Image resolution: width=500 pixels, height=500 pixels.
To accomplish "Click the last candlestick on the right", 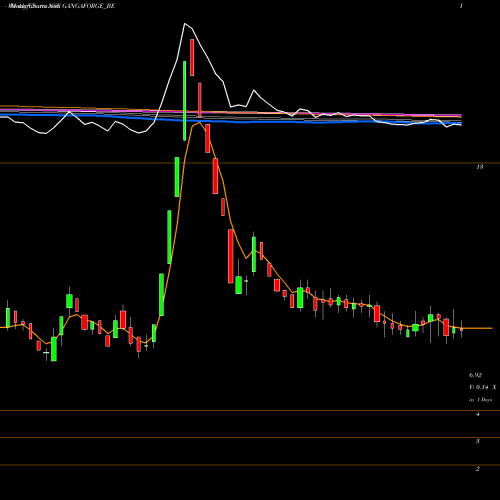I will (x=461, y=329).
